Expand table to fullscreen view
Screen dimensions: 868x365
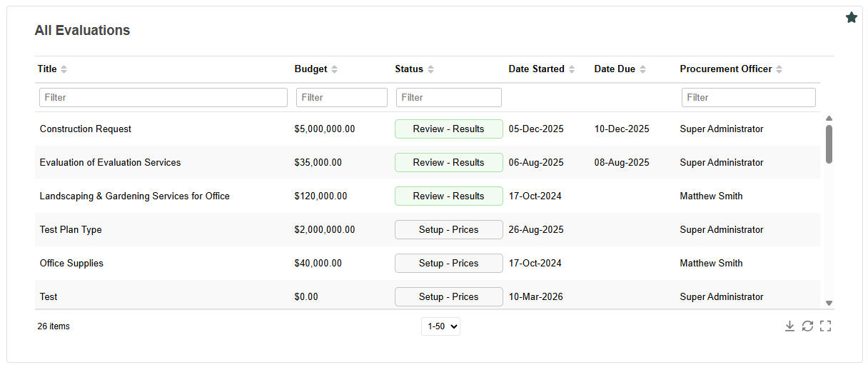pos(825,326)
